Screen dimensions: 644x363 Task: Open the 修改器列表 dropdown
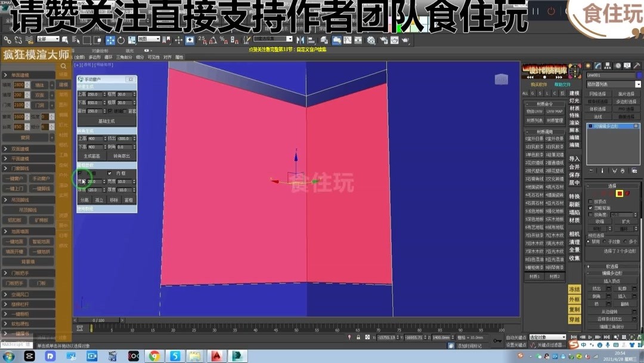(612, 84)
